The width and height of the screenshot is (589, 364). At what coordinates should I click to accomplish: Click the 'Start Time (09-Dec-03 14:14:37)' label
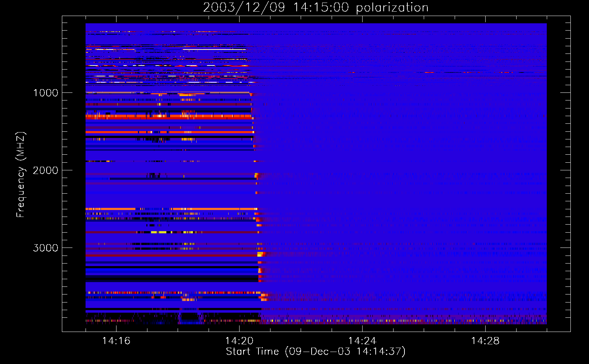coord(316,352)
